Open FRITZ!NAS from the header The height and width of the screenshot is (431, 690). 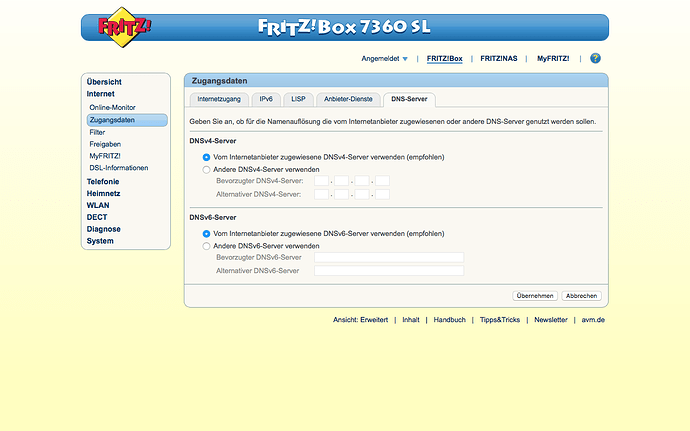[499, 59]
